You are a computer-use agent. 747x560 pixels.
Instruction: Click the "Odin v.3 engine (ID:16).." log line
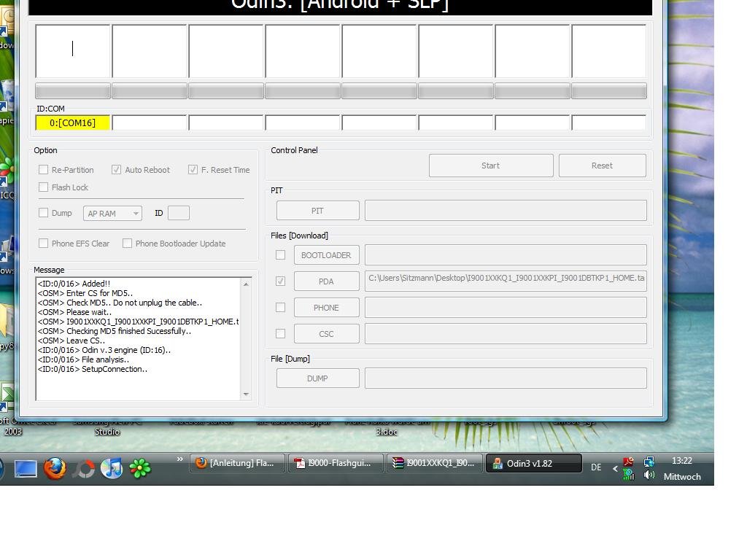point(104,350)
